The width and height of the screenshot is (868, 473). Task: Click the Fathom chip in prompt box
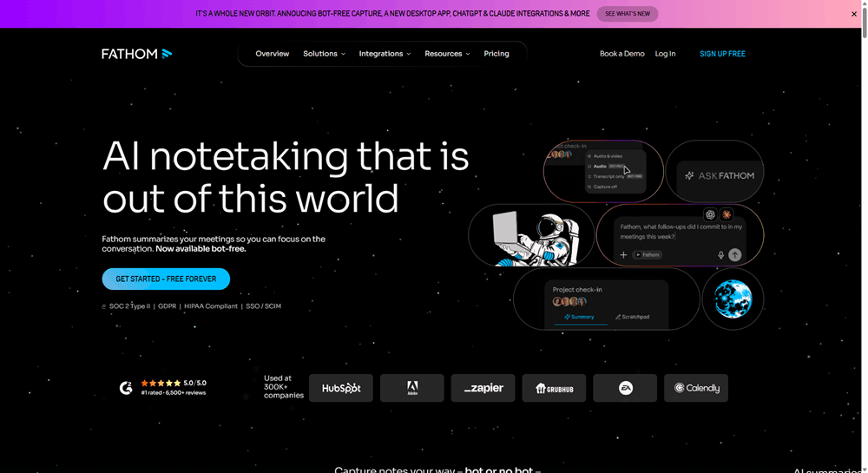click(x=648, y=255)
